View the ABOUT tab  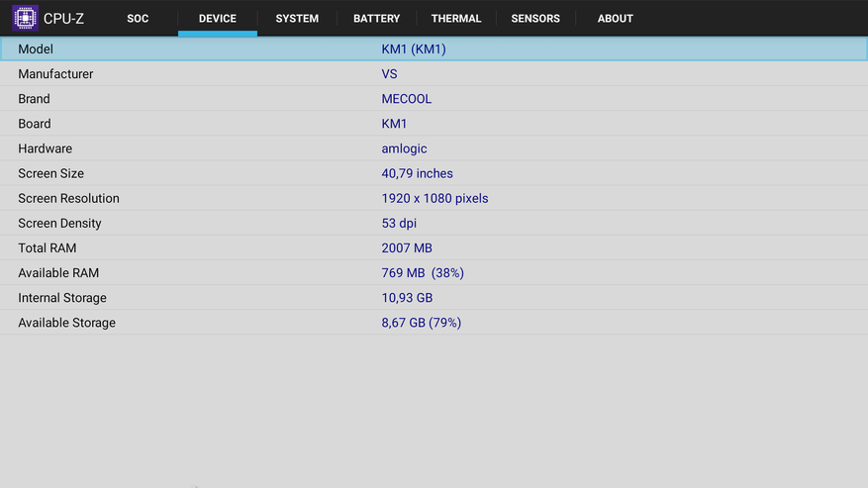(615, 18)
